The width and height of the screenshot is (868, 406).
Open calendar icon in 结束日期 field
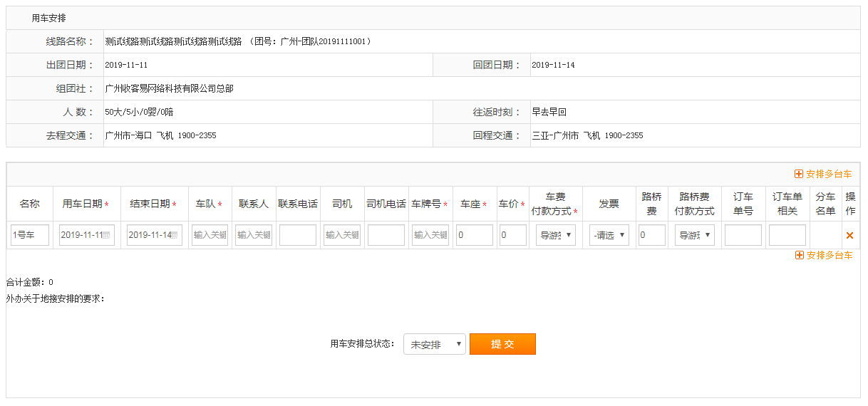pyautogui.click(x=176, y=236)
